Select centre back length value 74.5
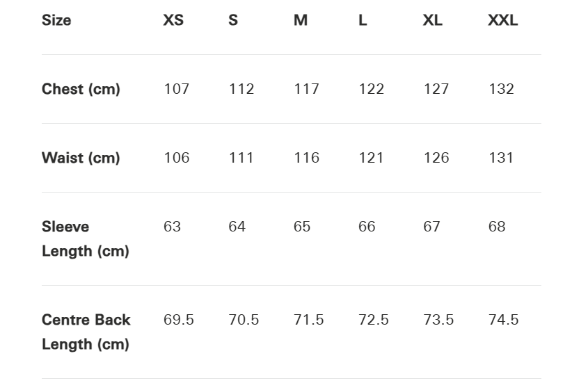Screen dimensions: 588x390 [x=503, y=320]
